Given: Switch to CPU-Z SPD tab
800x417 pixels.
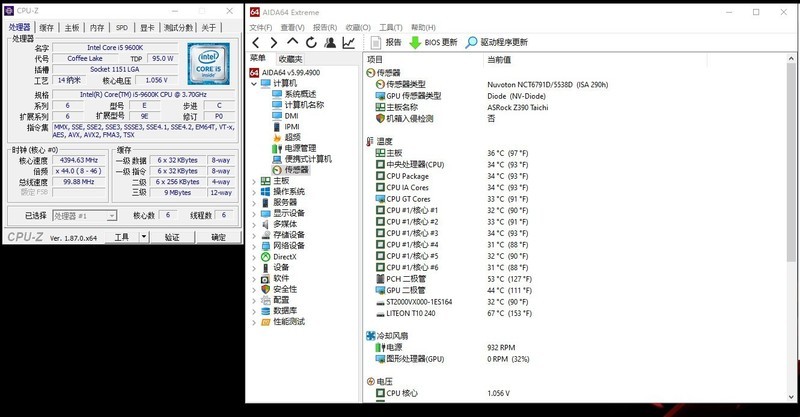Looking at the screenshot, I should pos(122,28).
